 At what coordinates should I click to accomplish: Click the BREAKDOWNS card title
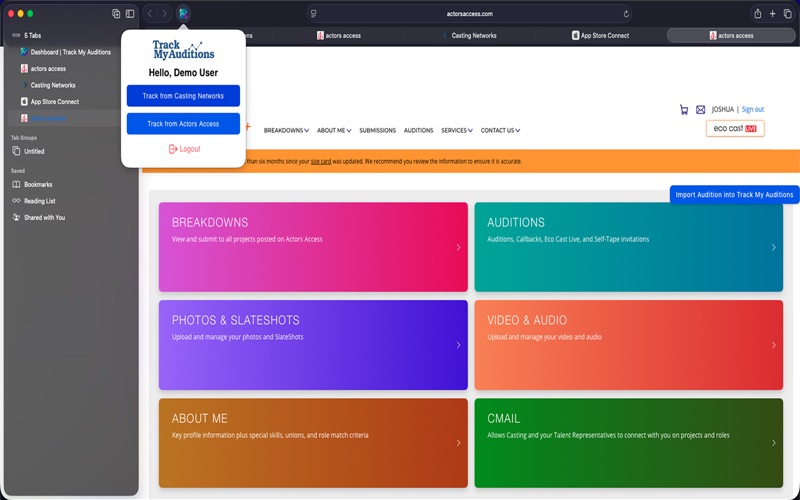coord(210,222)
